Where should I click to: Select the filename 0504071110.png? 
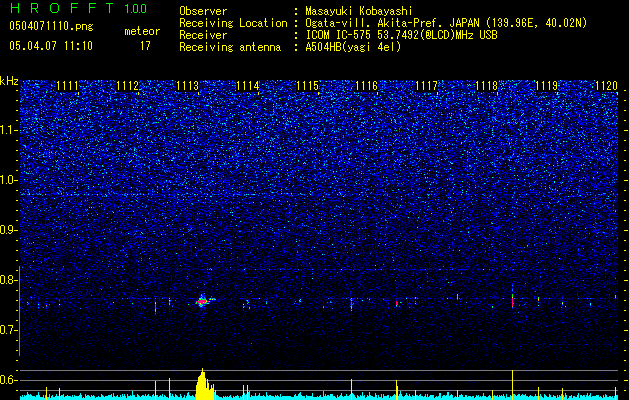(51, 26)
